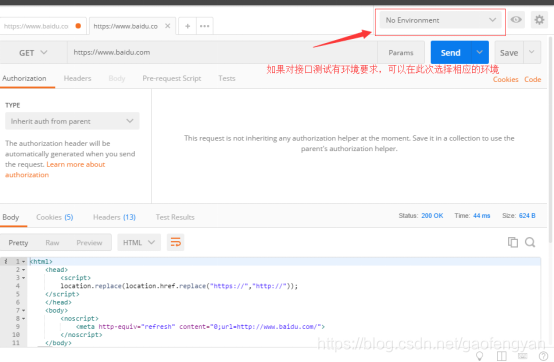
Task: Click the lightbulb icon in status bar
Action: (479, 356)
